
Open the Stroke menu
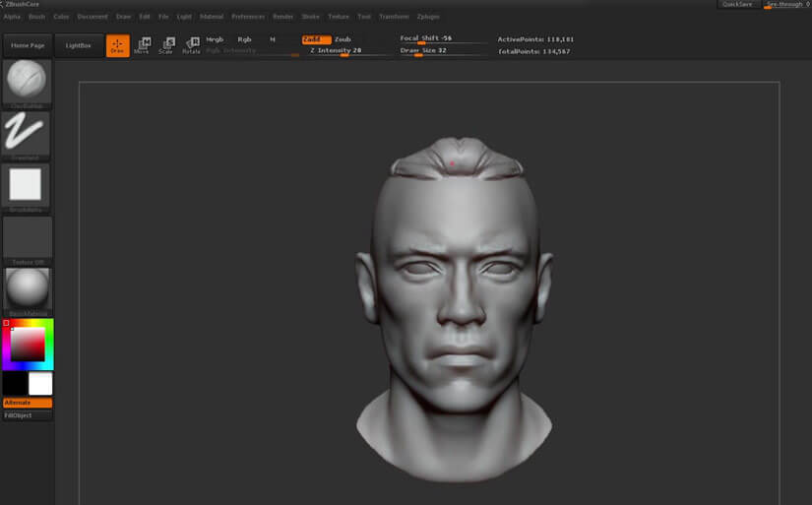(311, 17)
